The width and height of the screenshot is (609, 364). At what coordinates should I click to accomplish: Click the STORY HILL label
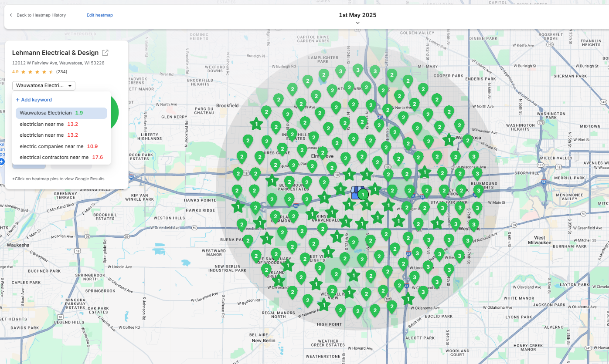pyautogui.click(x=527, y=173)
